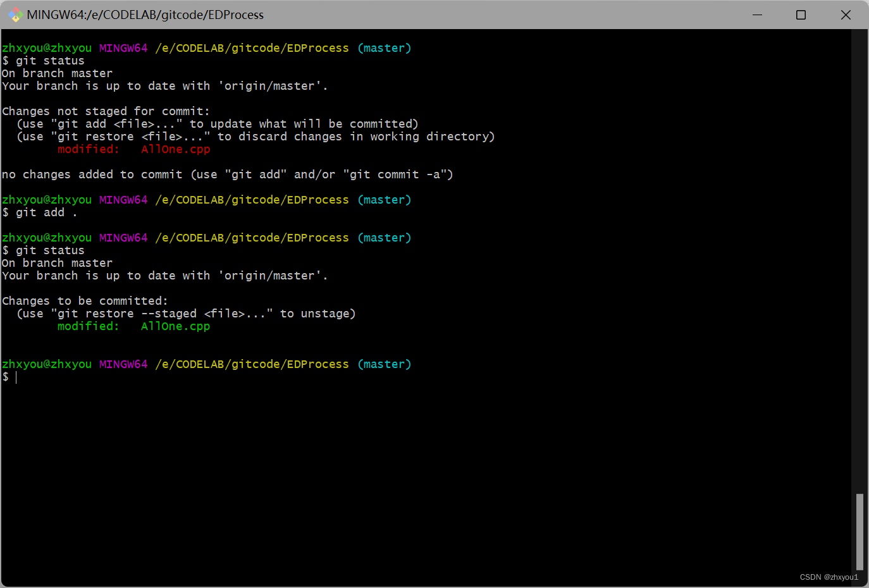Click the red 'modified: AllOne.cpp' line
The width and height of the screenshot is (869, 588).
click(133, 149)
